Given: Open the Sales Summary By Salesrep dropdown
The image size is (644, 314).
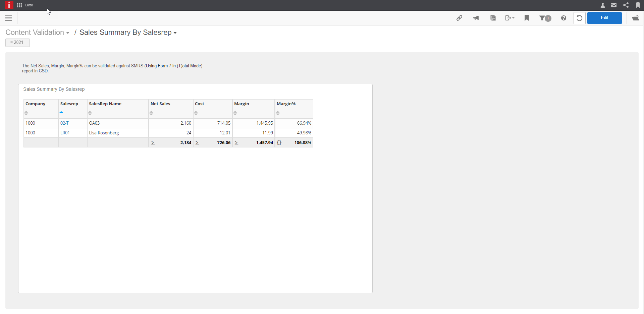Looking at the screenshot, I should [x=175, y=33].
